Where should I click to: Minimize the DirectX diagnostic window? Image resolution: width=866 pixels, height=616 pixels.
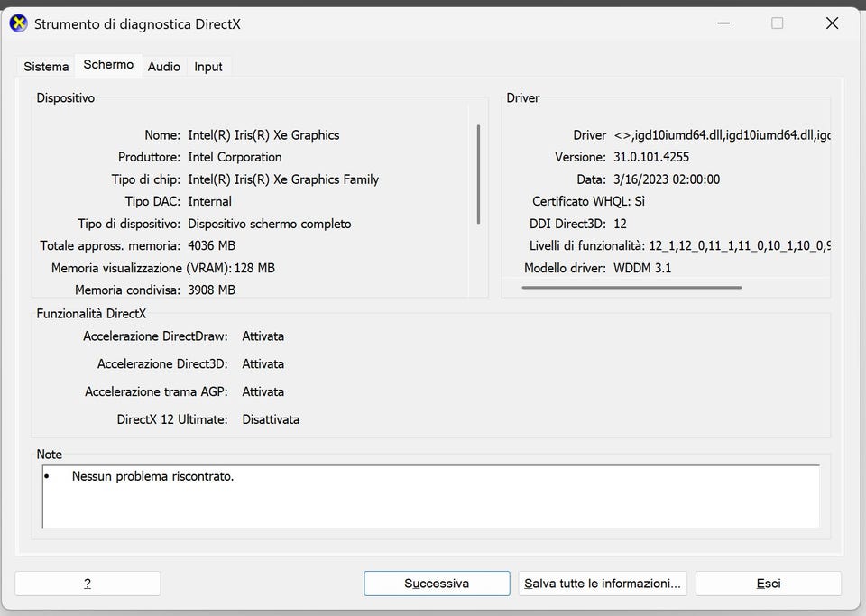[723, 23]
